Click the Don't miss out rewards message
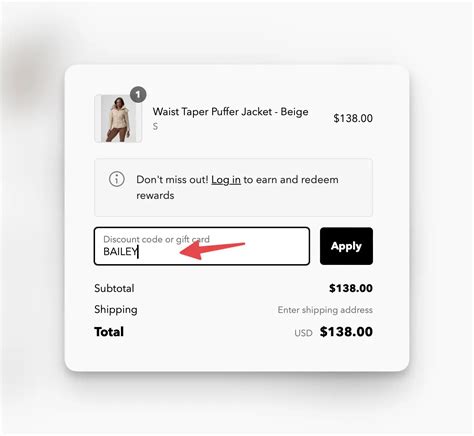The image size is (474, 436). click(x=237, y=187)
